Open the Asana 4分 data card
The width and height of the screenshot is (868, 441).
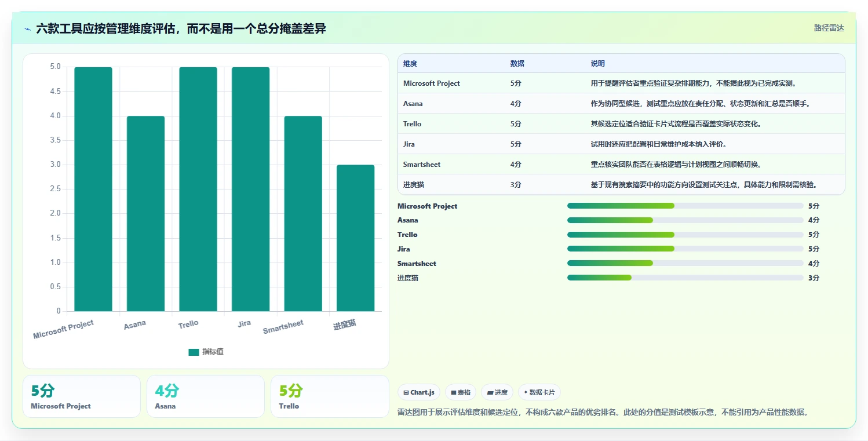(206, 396)
